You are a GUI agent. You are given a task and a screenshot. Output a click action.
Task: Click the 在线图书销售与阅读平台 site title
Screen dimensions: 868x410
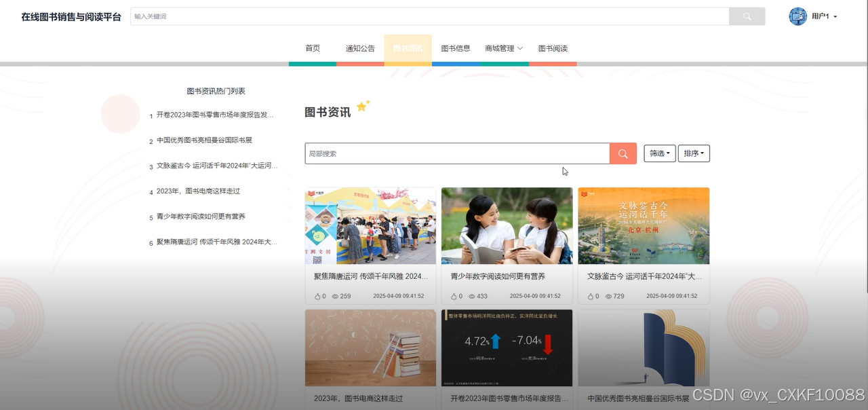click(x=71, y=16)
